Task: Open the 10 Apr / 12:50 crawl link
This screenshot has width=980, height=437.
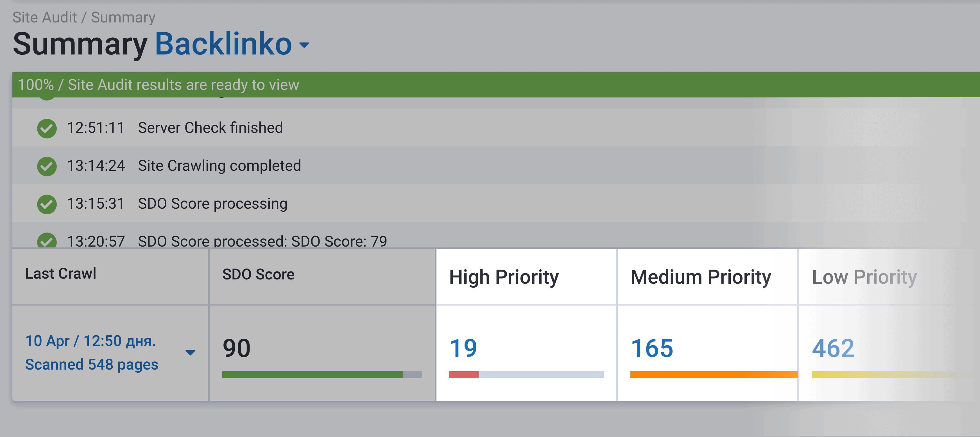Action: [x=90, y=341]
